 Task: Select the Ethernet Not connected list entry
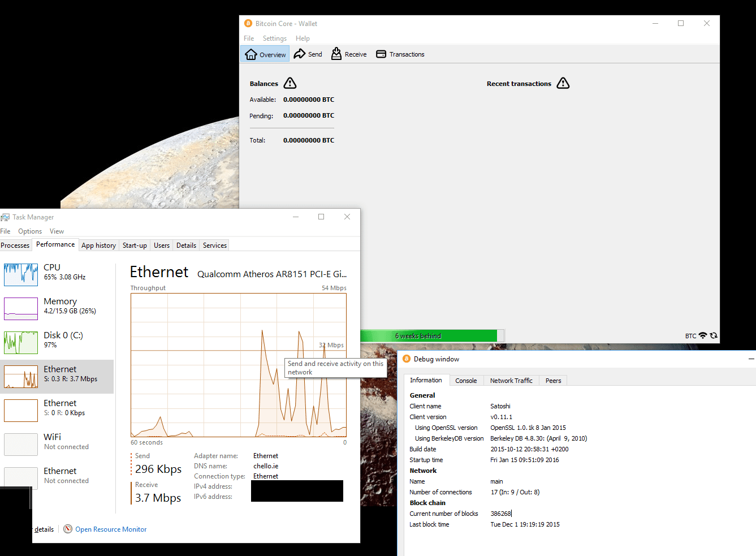pos(57,479)
